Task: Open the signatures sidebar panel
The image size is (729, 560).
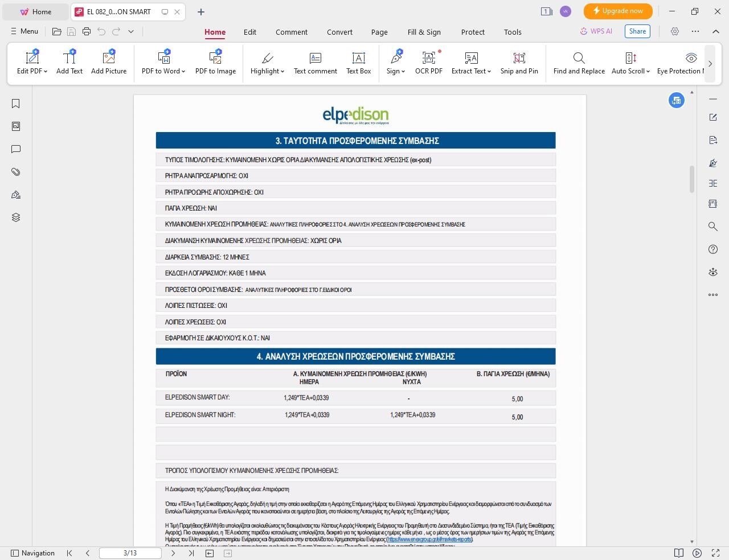Action: click(16, 195)
